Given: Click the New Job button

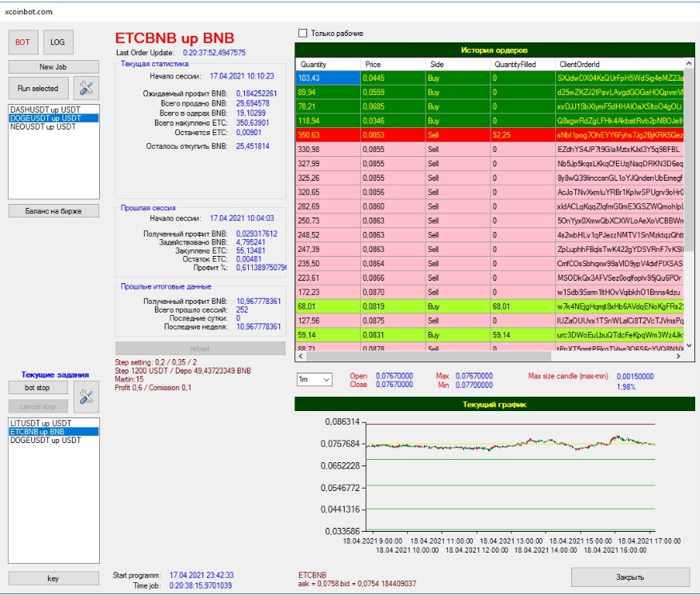Looking at the screenshot, I should 54,66.
